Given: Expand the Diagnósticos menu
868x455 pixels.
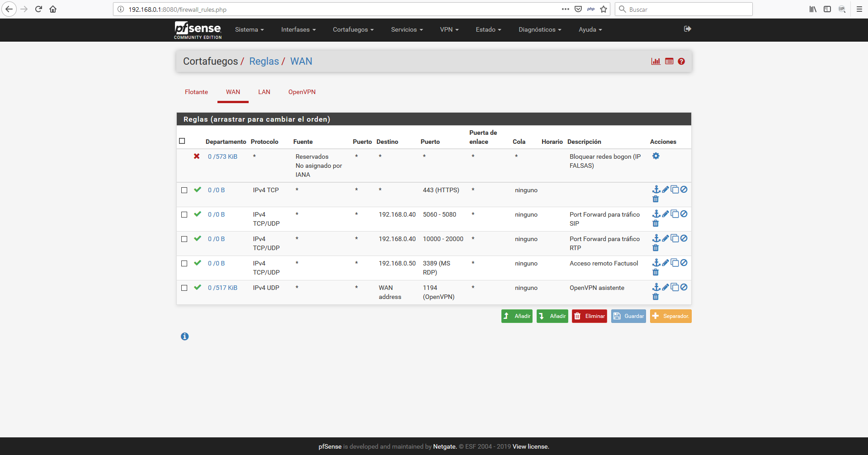Looking at the screenshot, I should pyautogui.click(x=540, y=29).
